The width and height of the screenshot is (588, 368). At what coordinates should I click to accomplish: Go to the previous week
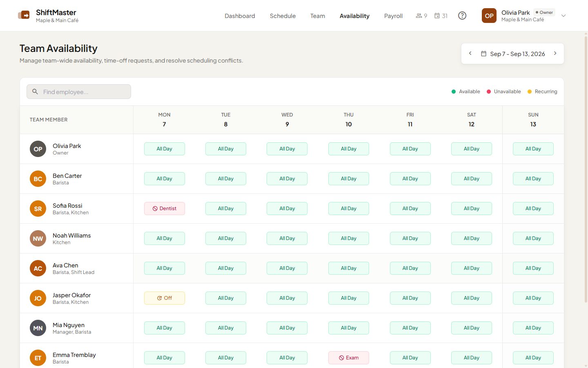(470, 53)
